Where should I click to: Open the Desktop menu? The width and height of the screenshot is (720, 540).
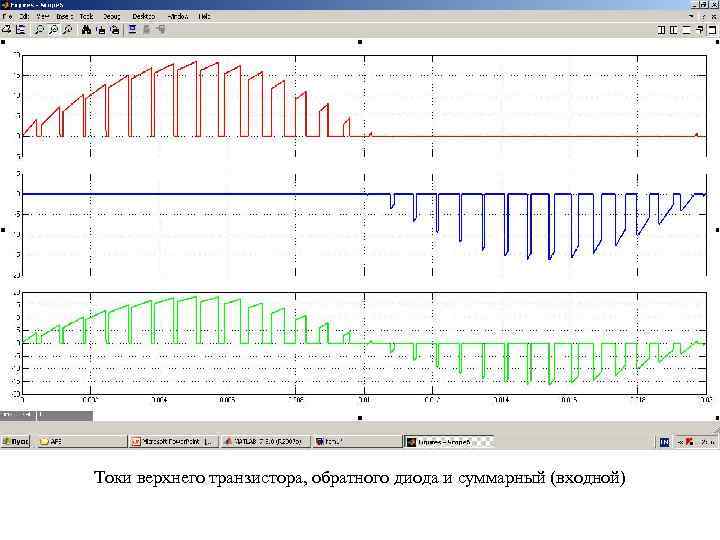(144, 16)
